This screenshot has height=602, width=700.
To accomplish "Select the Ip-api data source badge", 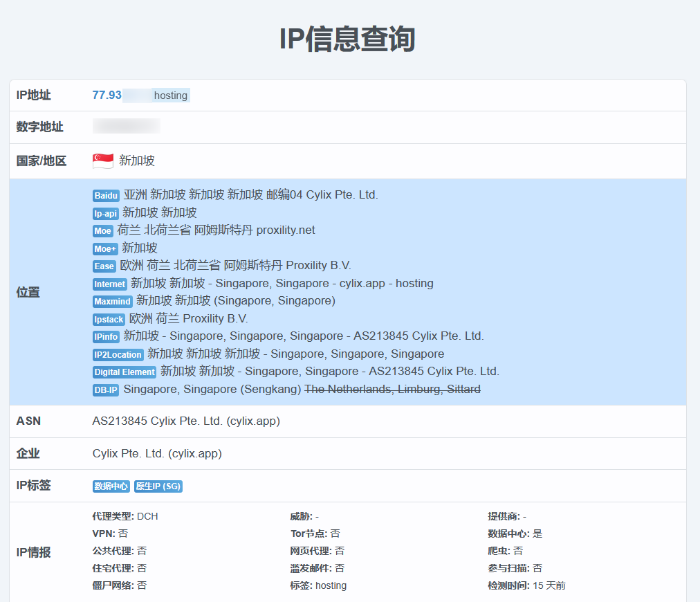I will coord(105,213).
